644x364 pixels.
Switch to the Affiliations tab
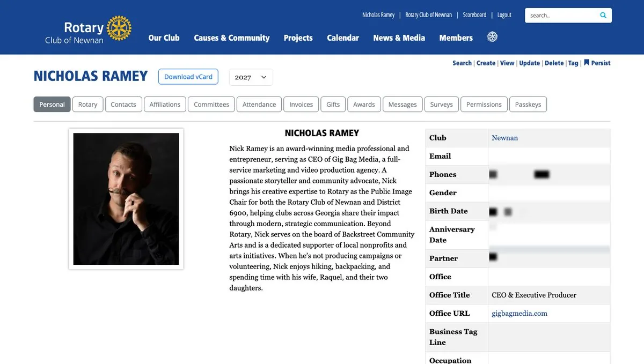(x=165, y=104)
